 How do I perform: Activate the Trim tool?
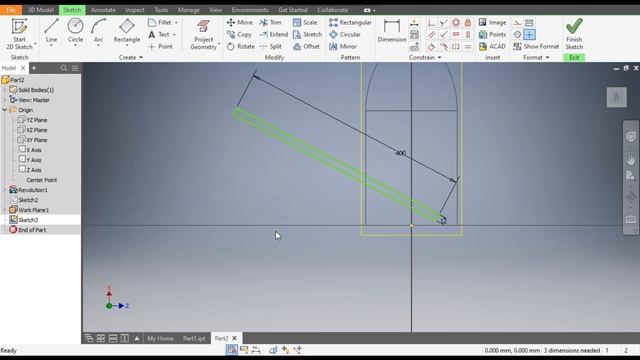point(271,22)
